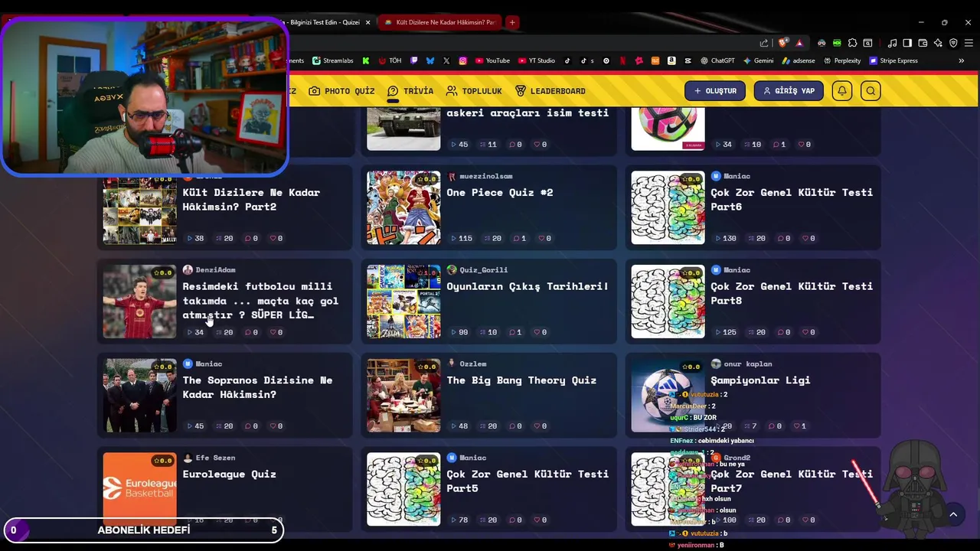The width and height of the screenshot is (980, 551).
Task: Open Kült Dizilere Ne Kadar Hâkimsin Part2 card
Action: point(251,200)
